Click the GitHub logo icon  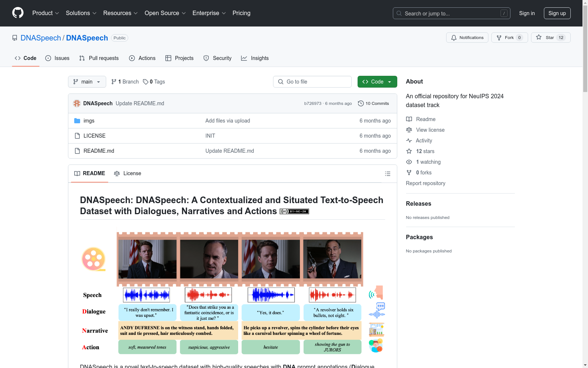18,13
